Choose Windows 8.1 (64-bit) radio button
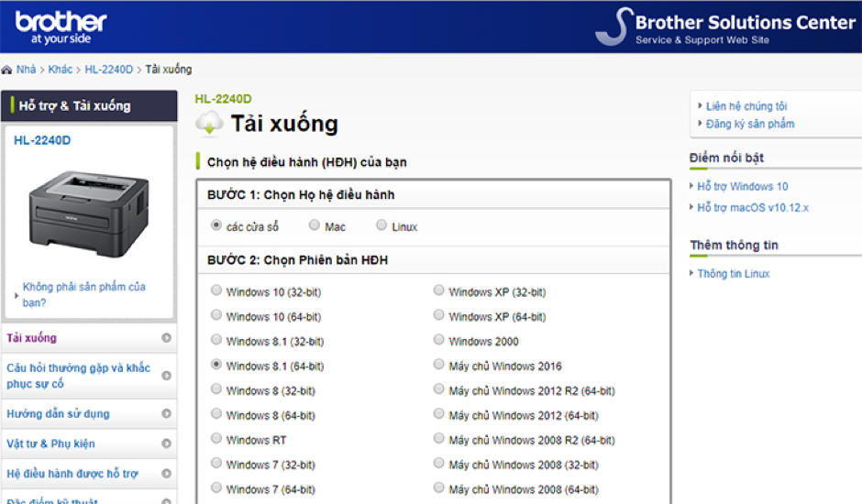 click(216, 365)
